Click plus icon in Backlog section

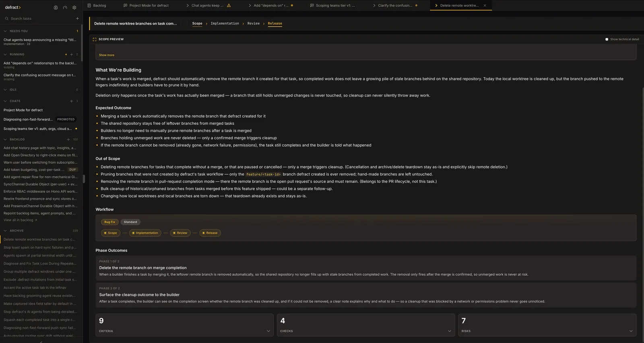[x=68, y=139]
